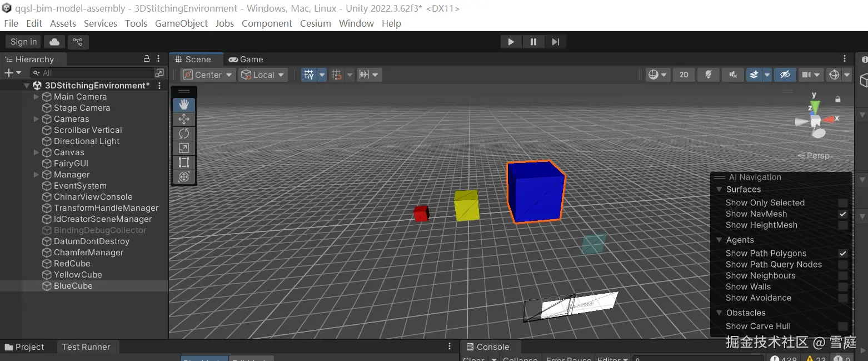Open version control branch icon
The height and width of the screenshot is (361, 868).
coord(78,42)
